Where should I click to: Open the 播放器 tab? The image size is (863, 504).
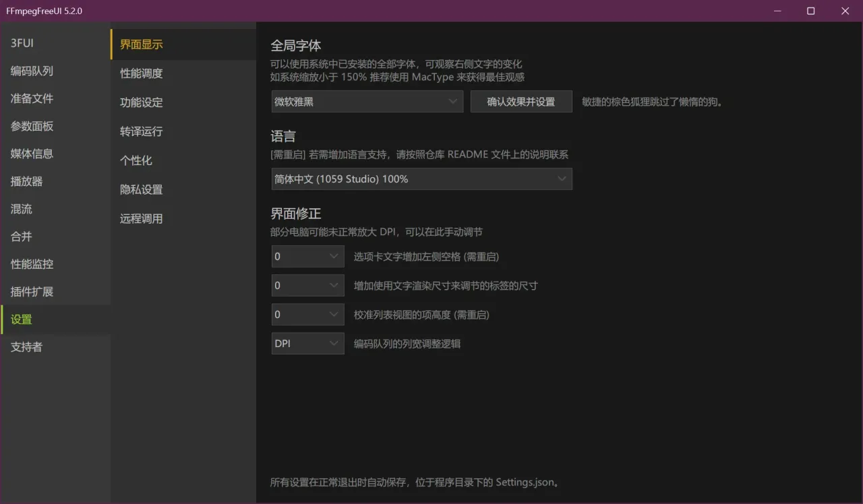(55, 181)
